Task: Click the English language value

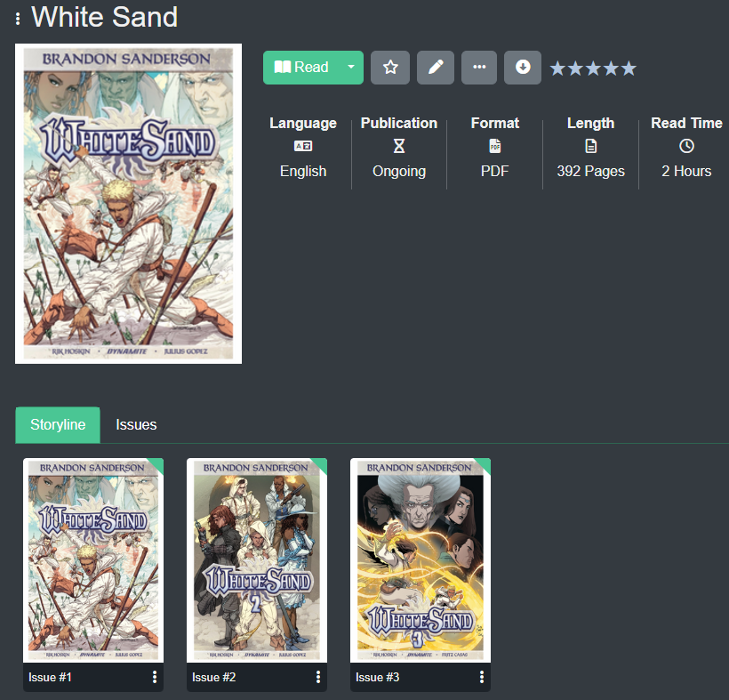Action: pyautogui.click(x=303, y=171)
